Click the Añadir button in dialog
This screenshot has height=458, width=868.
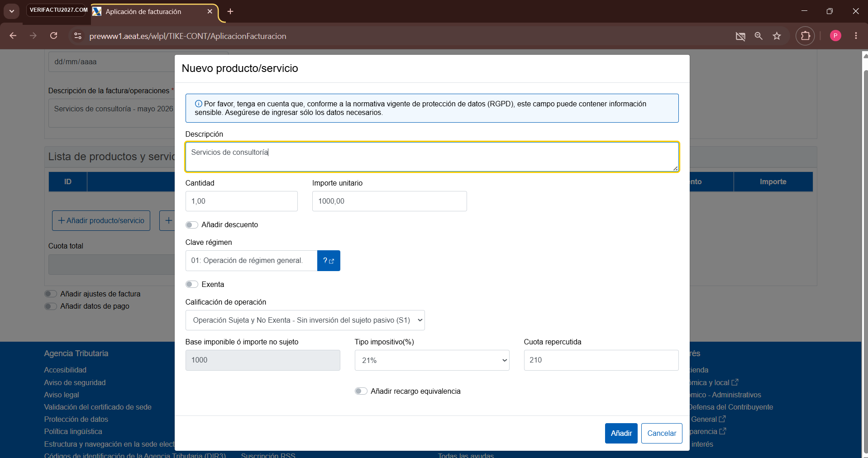click(621, 434)
